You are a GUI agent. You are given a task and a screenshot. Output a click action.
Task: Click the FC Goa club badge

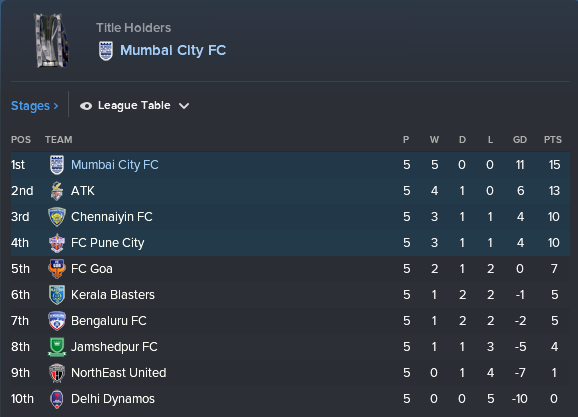57,269
